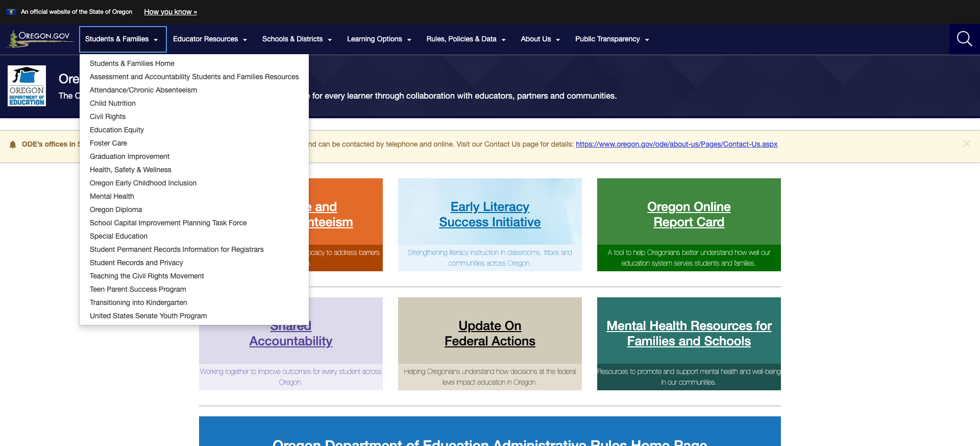Click the bell icon in the alert banner
Screen dimensions: 980x446
(13, 145)
